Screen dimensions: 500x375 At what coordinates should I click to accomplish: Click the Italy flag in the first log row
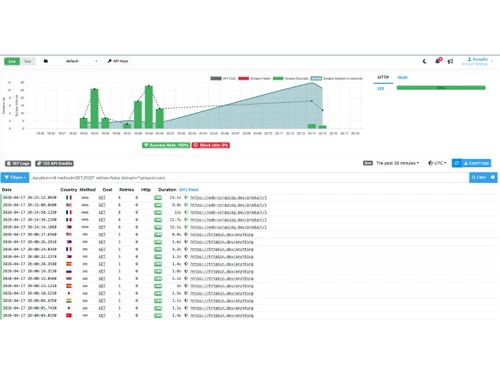[x=69, y=198]
